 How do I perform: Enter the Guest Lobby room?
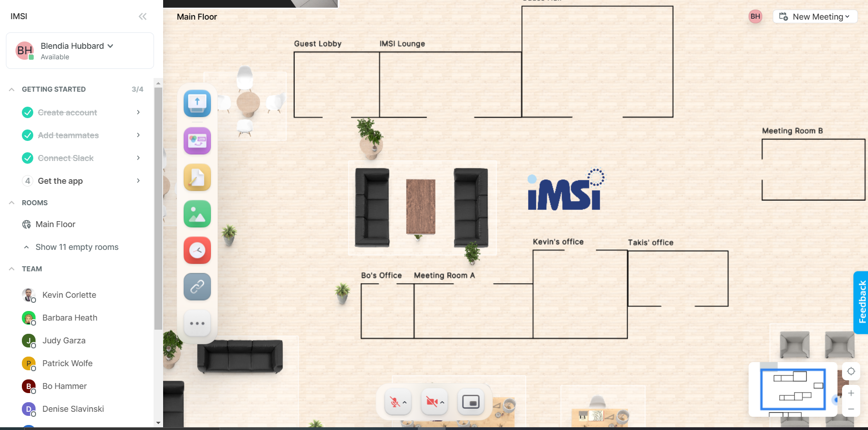[337, 84]
